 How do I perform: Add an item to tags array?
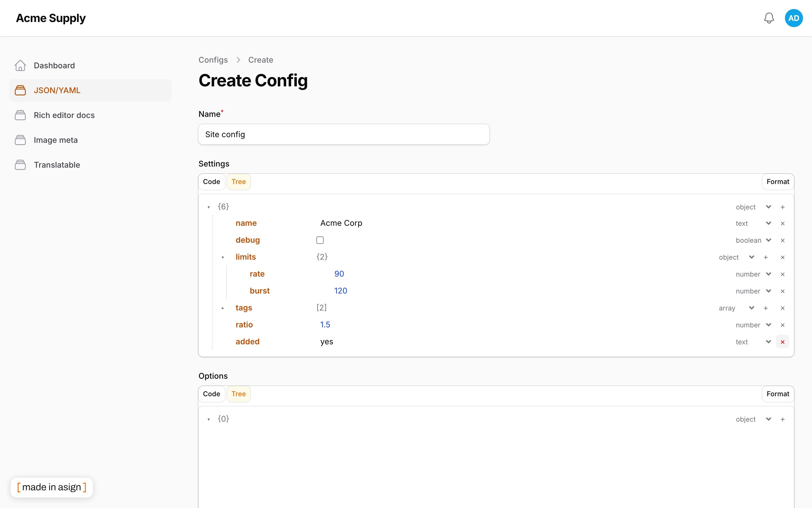click(766, 308)
